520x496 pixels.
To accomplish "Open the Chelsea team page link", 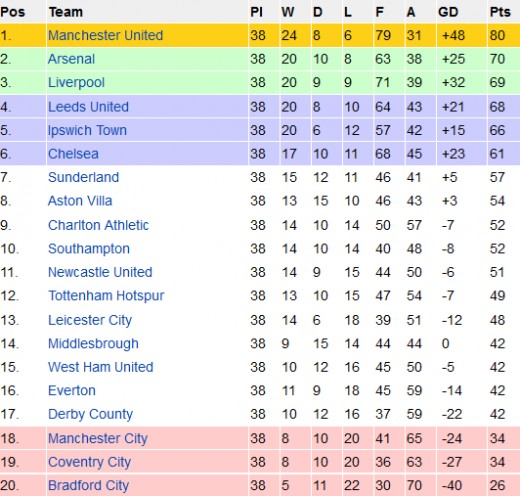I will (x=73, y=154).
